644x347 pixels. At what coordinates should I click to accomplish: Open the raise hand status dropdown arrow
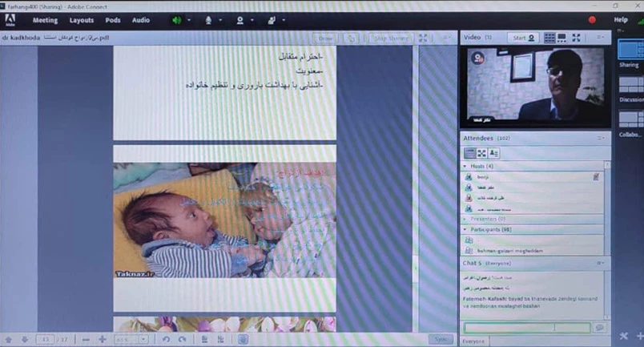click(x=284, y=20)
